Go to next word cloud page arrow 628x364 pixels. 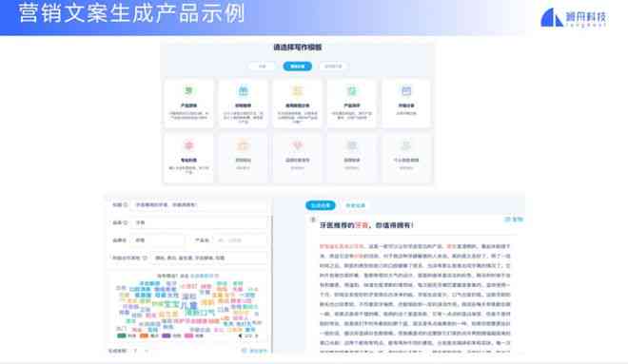coord(257,336)
